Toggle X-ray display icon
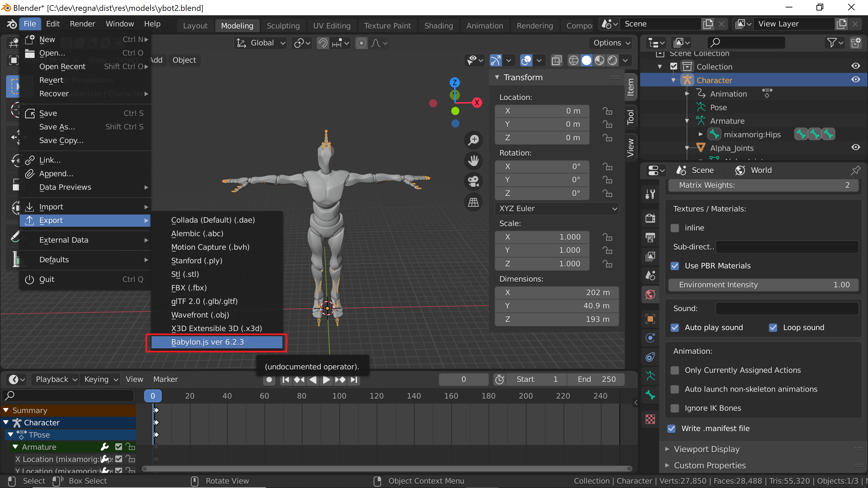Image resolution: width=868 pixels, height=488 pixels. tap(556, 60)
